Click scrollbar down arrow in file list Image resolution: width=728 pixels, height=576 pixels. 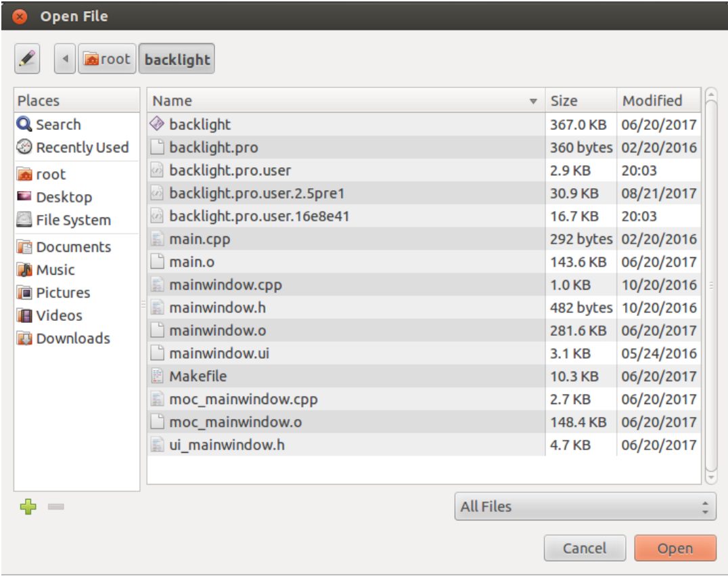click(x=711, y=477)
